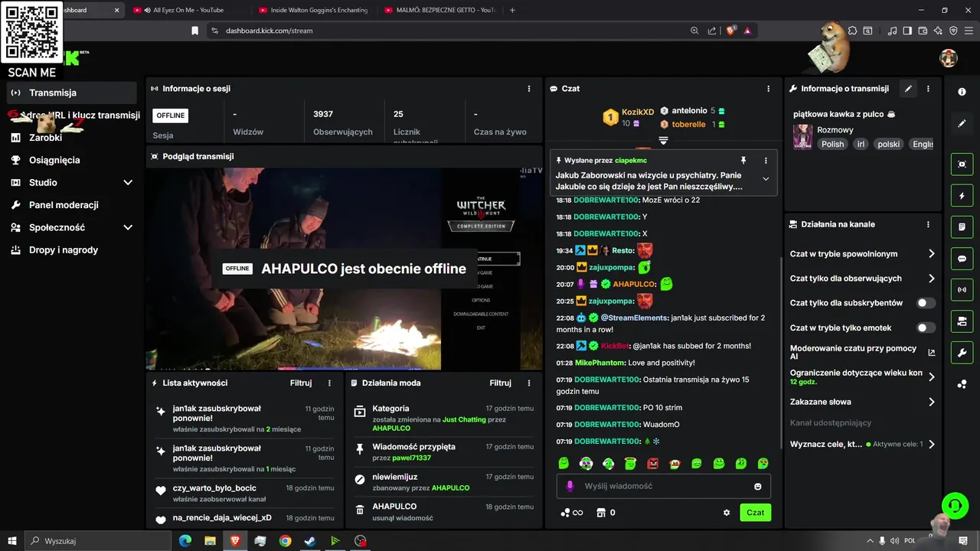Click Wyszukaj taskbar search box
This screenshot has height=551, width=980.
(98, 541)
